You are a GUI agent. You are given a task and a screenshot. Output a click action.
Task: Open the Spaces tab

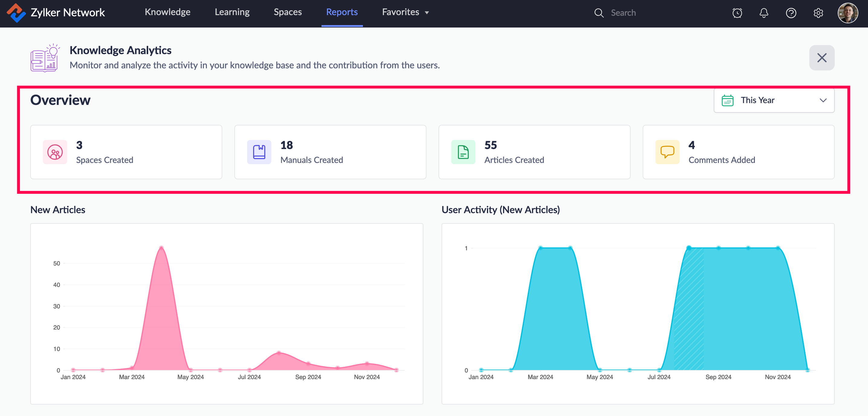click(x=287, y=12)
